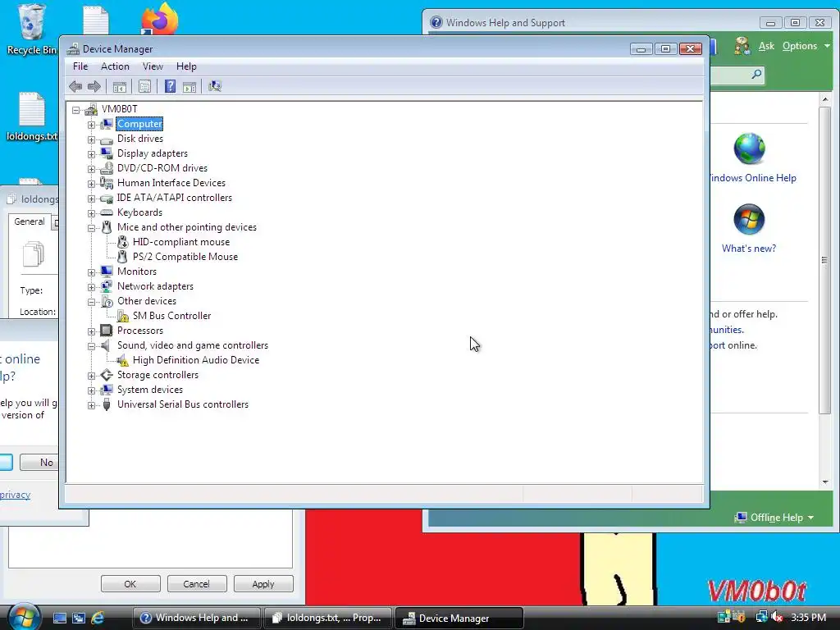Expand the Computer node
Screen dimensions: 840x630
[x=91, y=125]
